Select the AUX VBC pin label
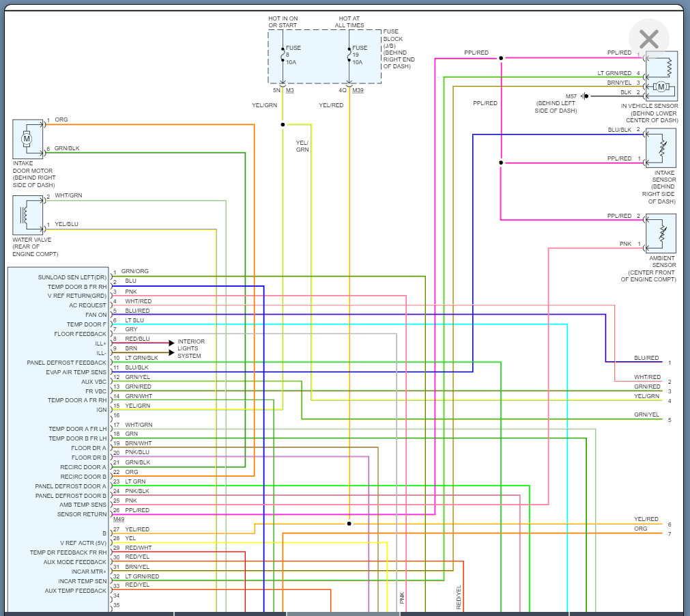Image resolution: width=690 pixels, height=616 pixels. pyautogui.click(x=94, y=382)
